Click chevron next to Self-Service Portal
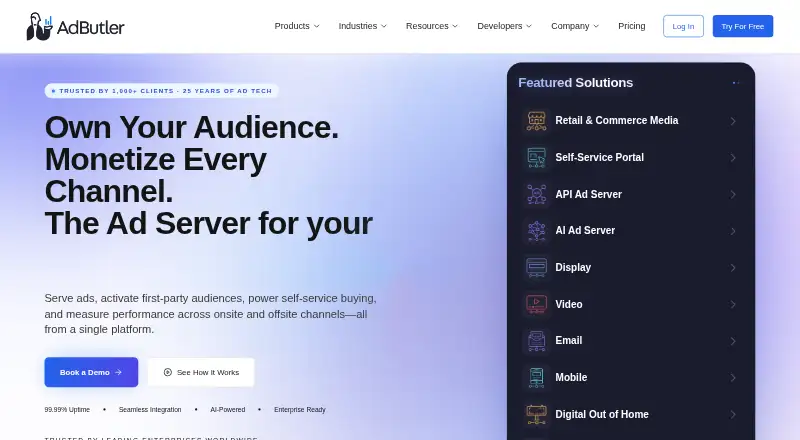Viewport: 800px width, 440px height. pyautogui.click(x=733, y=158)
